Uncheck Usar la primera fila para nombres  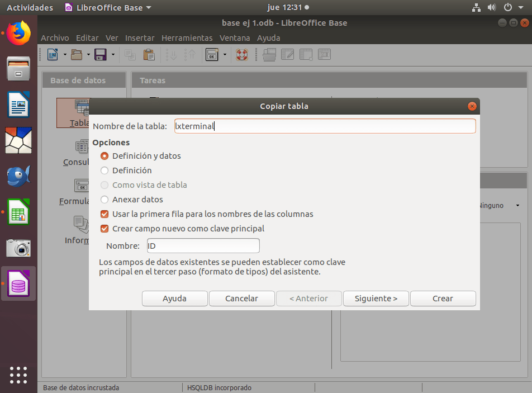pyautogui.click(x=104, y=214)
